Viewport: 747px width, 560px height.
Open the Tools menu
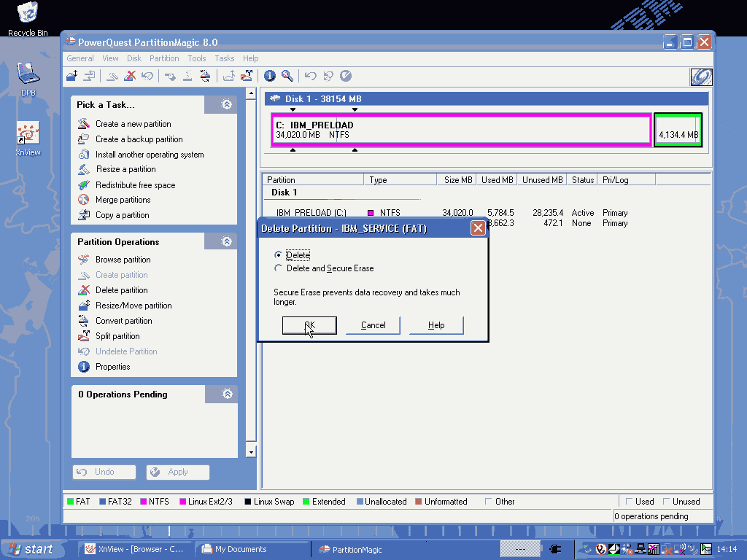point(197,58)
